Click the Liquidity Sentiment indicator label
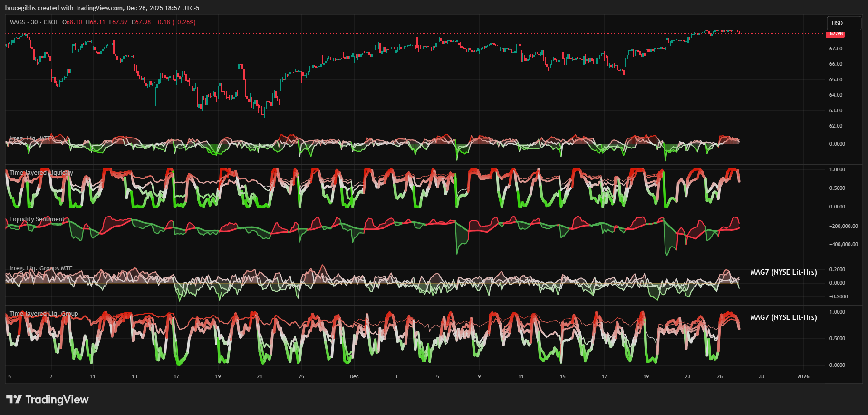The height and width of the screenshot is (415, 868). (x=37, y=219)
